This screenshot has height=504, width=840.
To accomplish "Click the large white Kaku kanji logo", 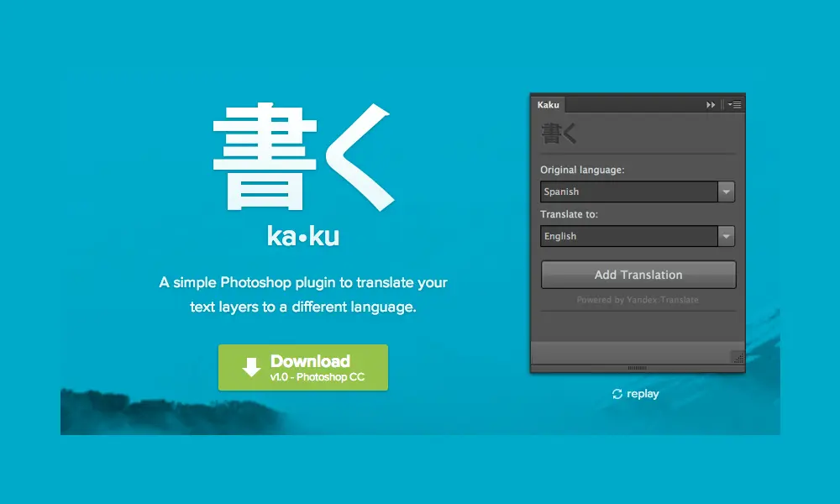I will pos(304,156).
